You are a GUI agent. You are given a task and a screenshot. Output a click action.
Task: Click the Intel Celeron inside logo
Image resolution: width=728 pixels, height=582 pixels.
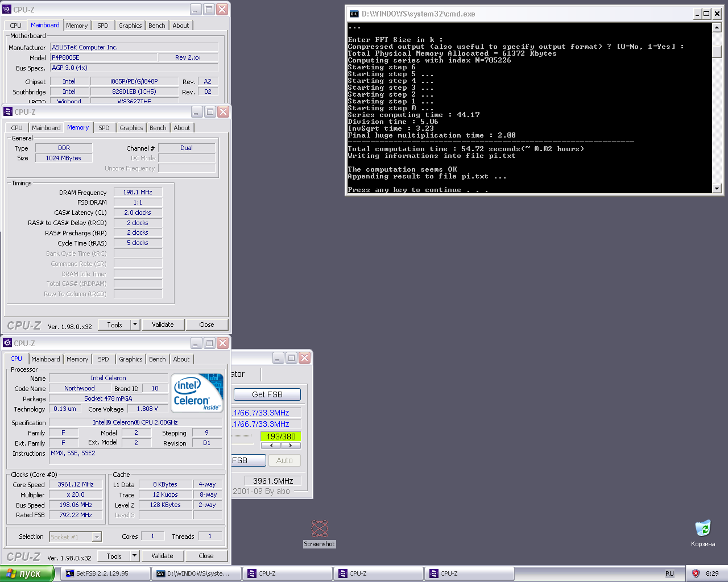click(x=197, y=393)
